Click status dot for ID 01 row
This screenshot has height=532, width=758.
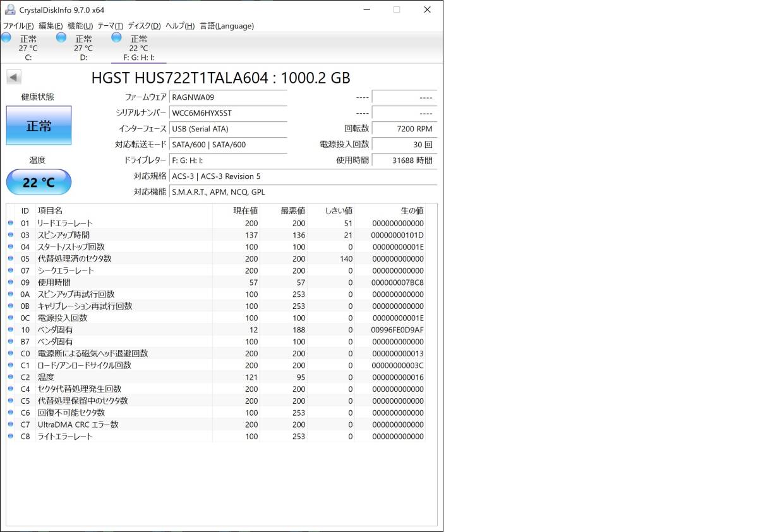(11, 223)
